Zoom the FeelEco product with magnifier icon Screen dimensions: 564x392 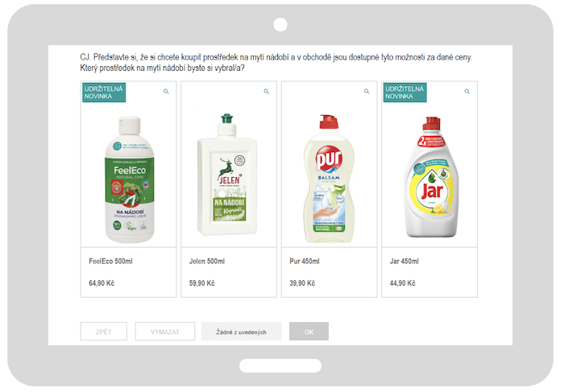click(166, 92)
